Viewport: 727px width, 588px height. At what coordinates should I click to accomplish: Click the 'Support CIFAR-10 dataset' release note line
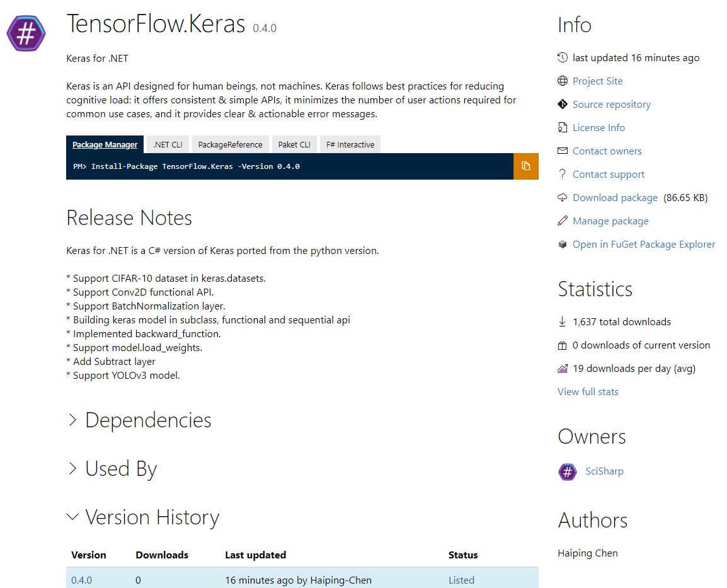166,278
